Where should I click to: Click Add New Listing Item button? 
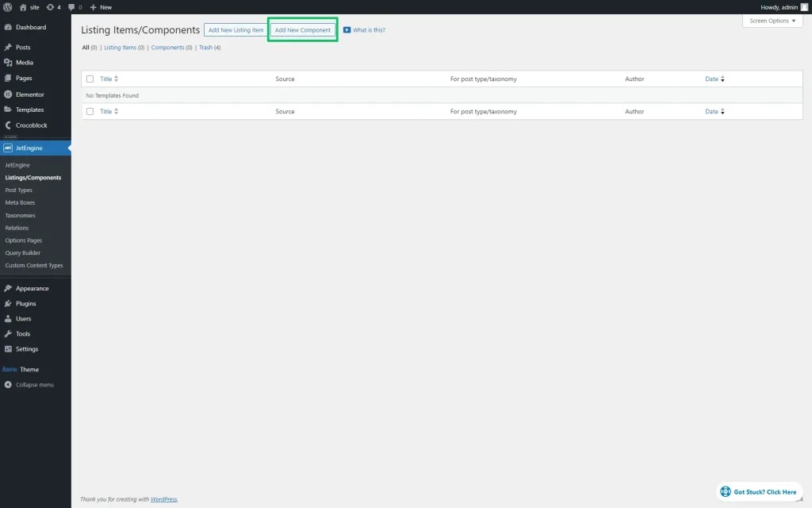point(236,30)
